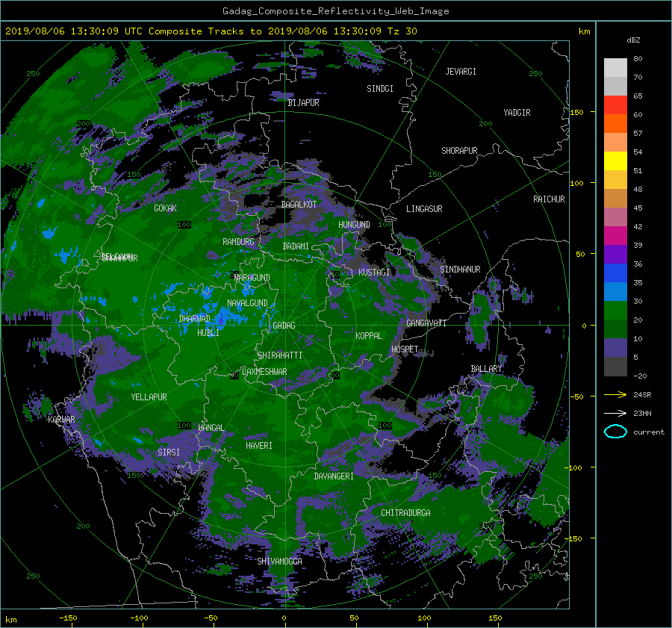The image size is (672, 628).
Task: Click the DAVANGERI city label
Action: tap(334, 476)
